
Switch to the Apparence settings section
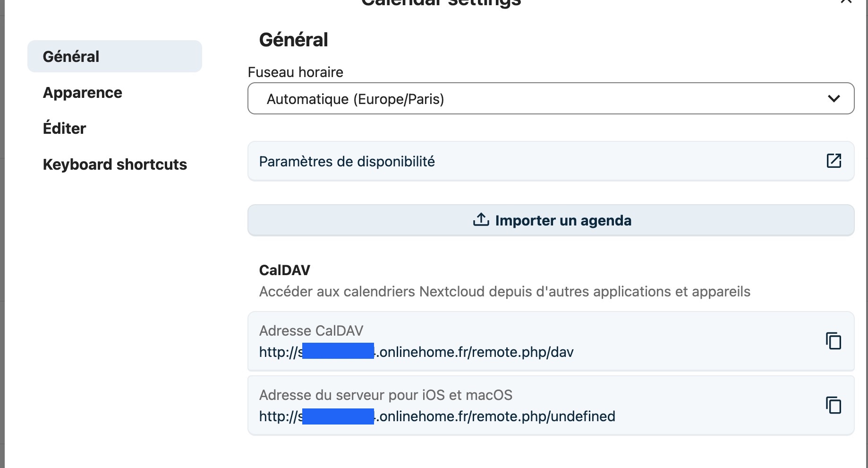(x=83, y=93)
